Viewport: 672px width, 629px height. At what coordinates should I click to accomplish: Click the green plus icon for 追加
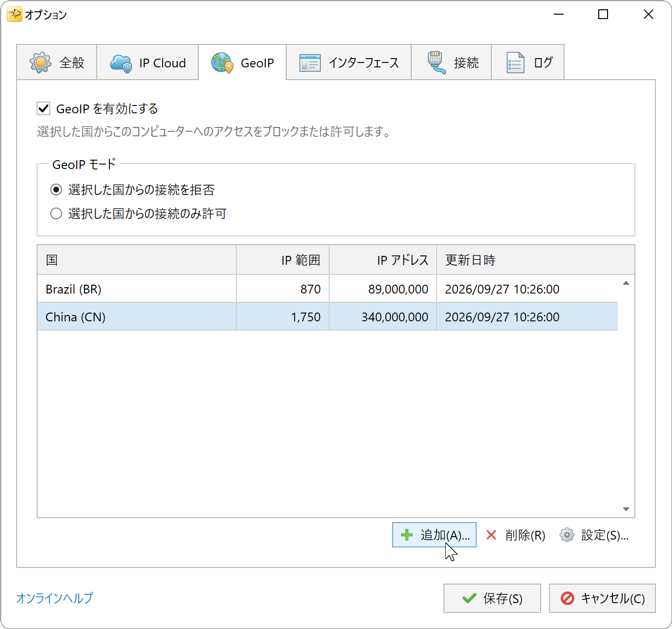coord(407,535)
